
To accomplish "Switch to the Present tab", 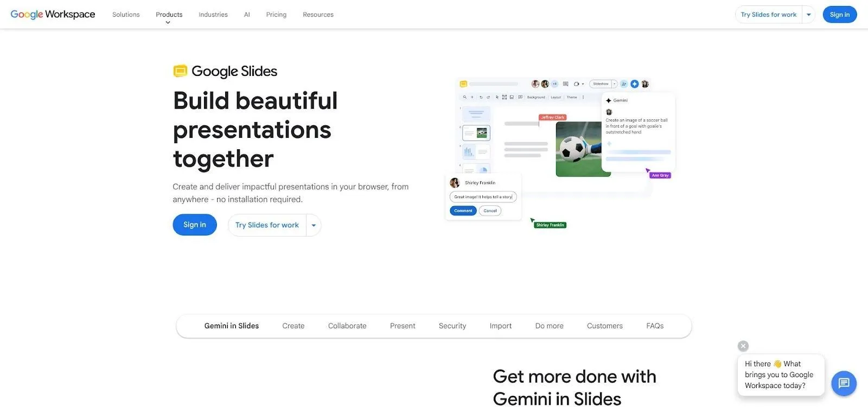I will (403, 326).
